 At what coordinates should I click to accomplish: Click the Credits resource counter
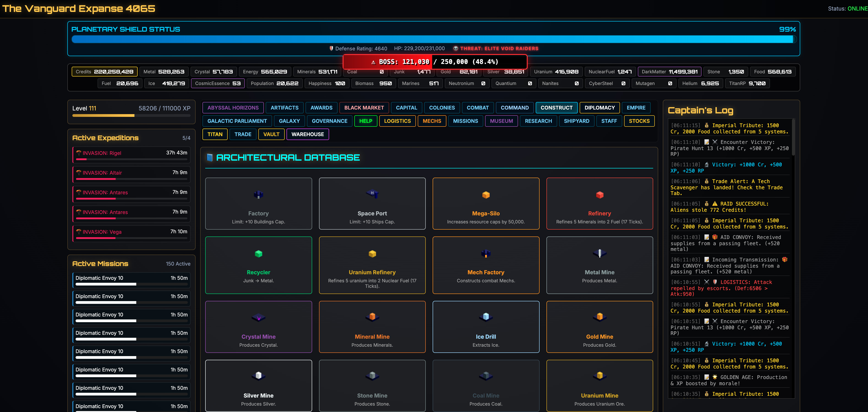(104, 71)
